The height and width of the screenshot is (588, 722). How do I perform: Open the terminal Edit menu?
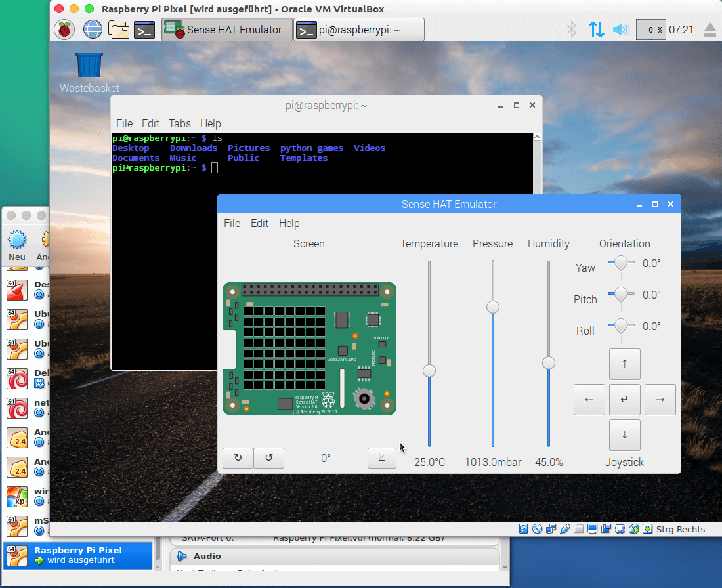tap(150, 123)
